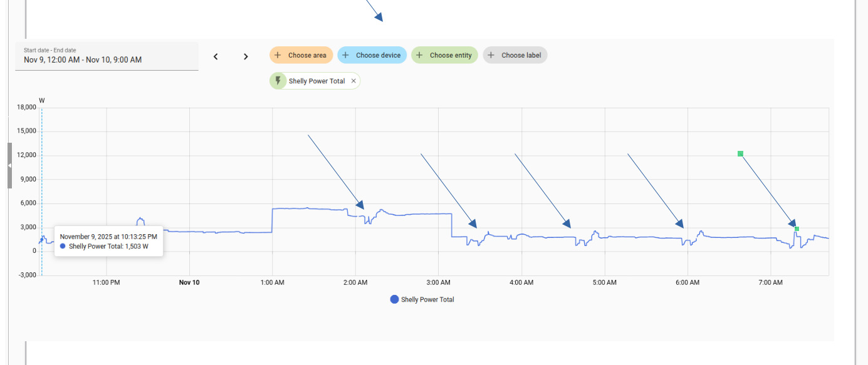Expand the collapsed panel handle on left edge

[9, 165]
